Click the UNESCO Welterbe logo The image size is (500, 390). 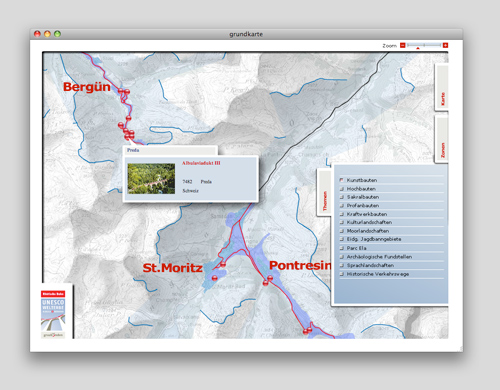[53, 314]
